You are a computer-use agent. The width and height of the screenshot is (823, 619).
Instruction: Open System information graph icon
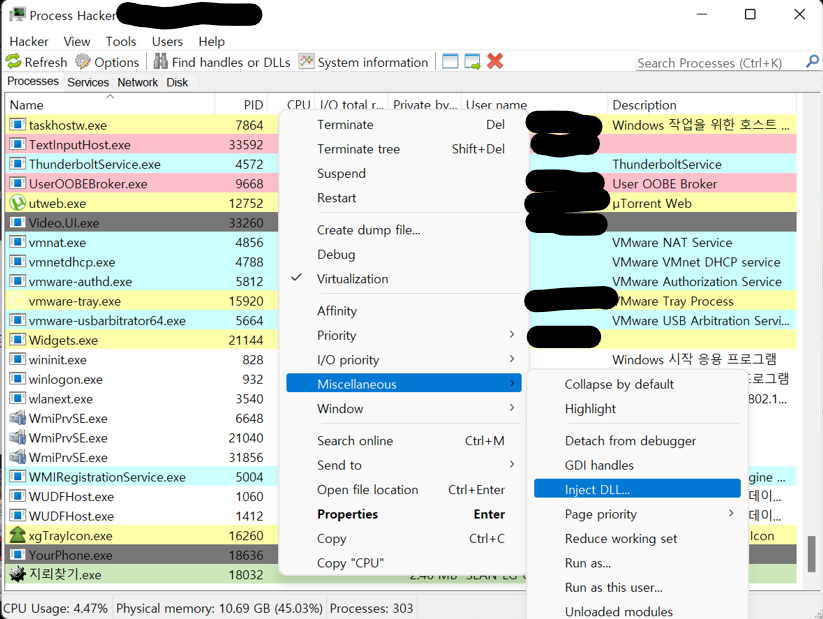click(x=306, y=61)
